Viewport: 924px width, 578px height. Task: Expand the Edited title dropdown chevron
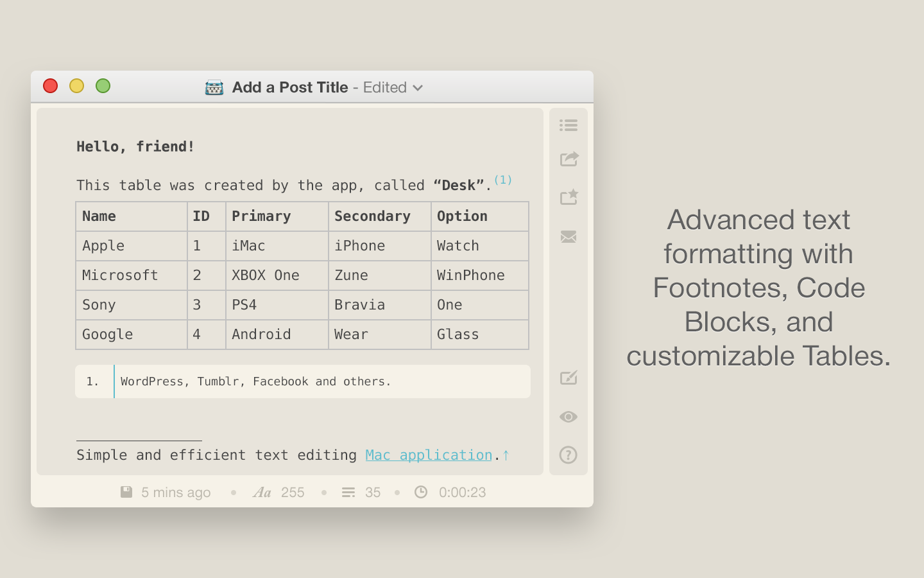click(418, 88)
